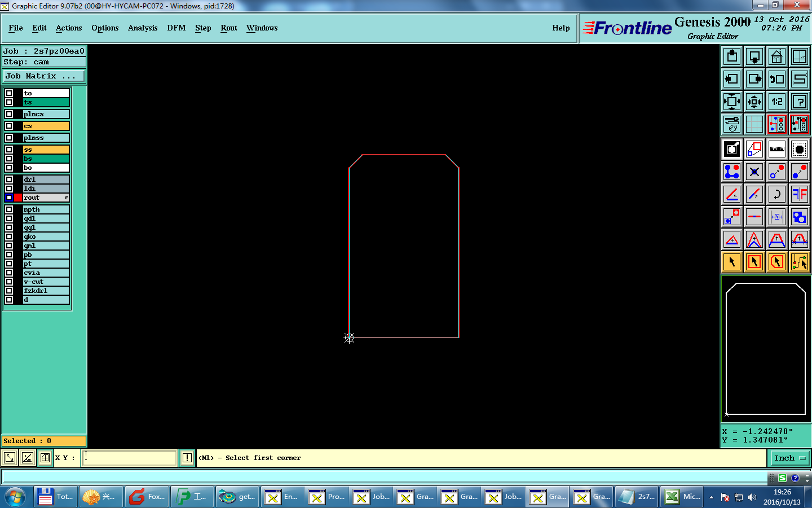
Task: Open the color and tools palette icon
Action: click(732, 124)
